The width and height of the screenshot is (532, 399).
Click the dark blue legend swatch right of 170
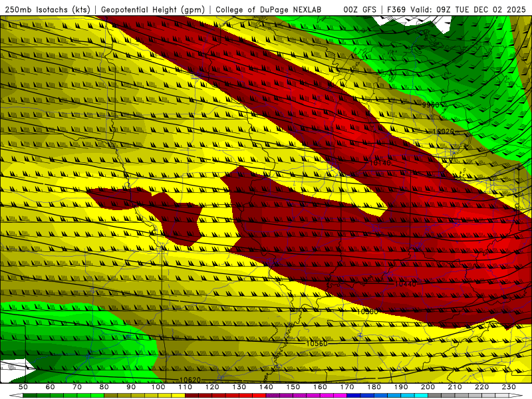[354, 396]
